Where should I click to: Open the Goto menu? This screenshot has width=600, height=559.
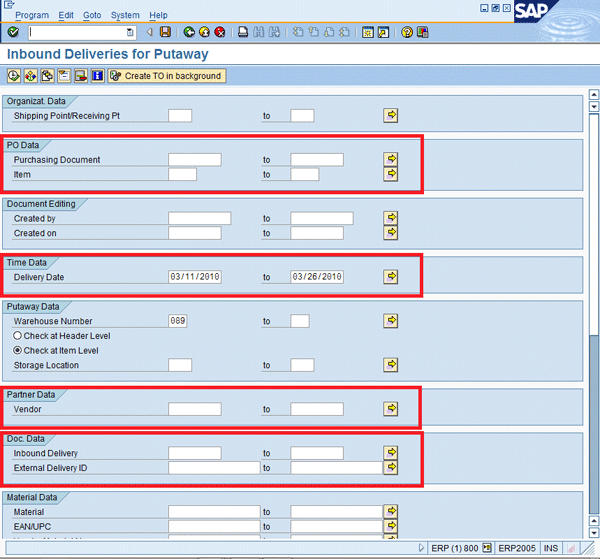tap(92, 15)
